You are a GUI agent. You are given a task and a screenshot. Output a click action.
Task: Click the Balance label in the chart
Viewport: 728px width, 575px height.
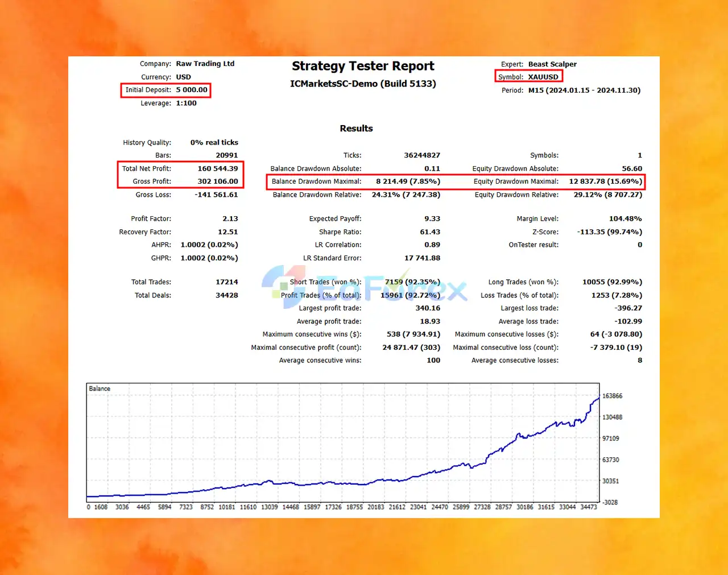tap(100, 388)
